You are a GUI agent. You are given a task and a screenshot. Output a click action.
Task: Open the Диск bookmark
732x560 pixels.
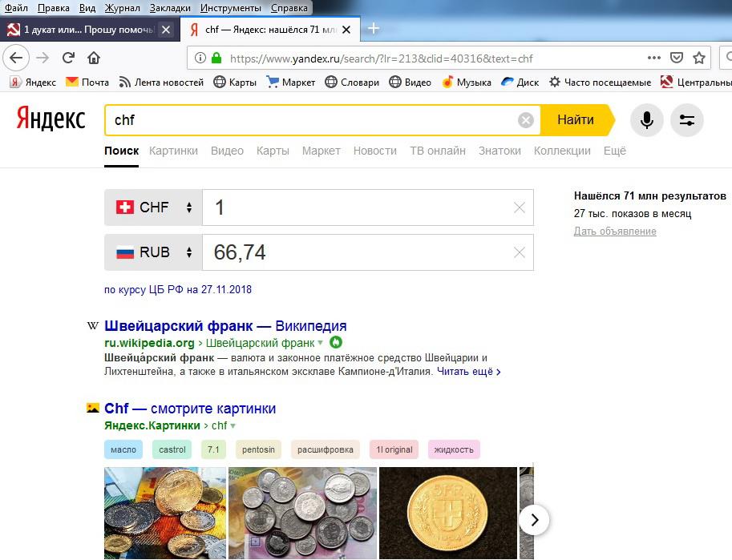point(520,83)
